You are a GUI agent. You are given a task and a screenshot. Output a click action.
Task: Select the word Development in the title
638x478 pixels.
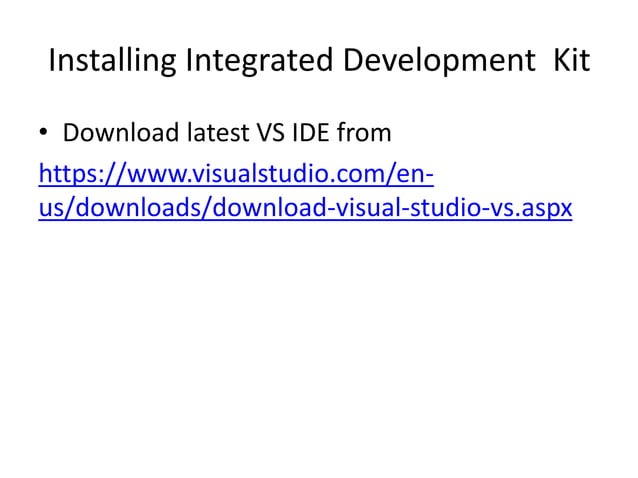[439, 61]
